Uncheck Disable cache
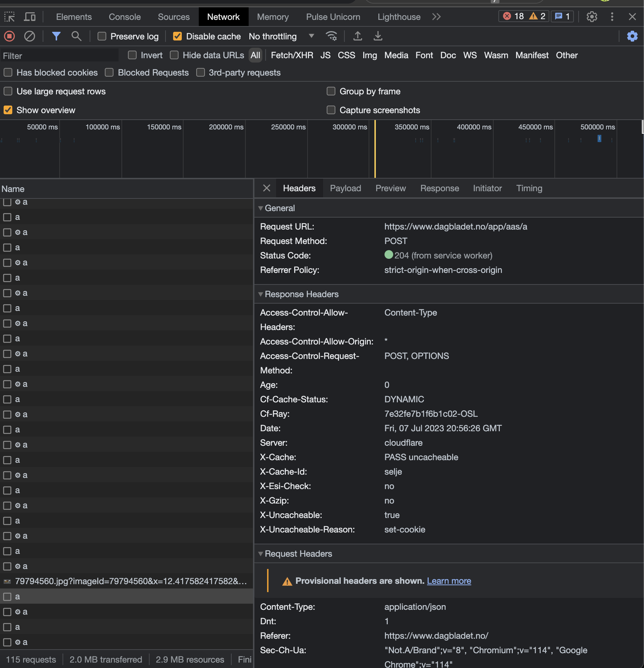644x668 pixels. (x=177, y=36)
